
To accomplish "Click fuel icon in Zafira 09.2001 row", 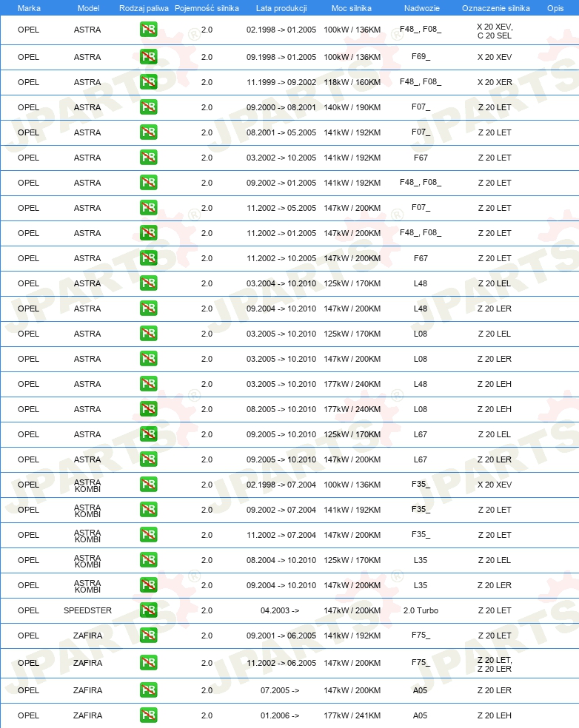I will 149,635.
